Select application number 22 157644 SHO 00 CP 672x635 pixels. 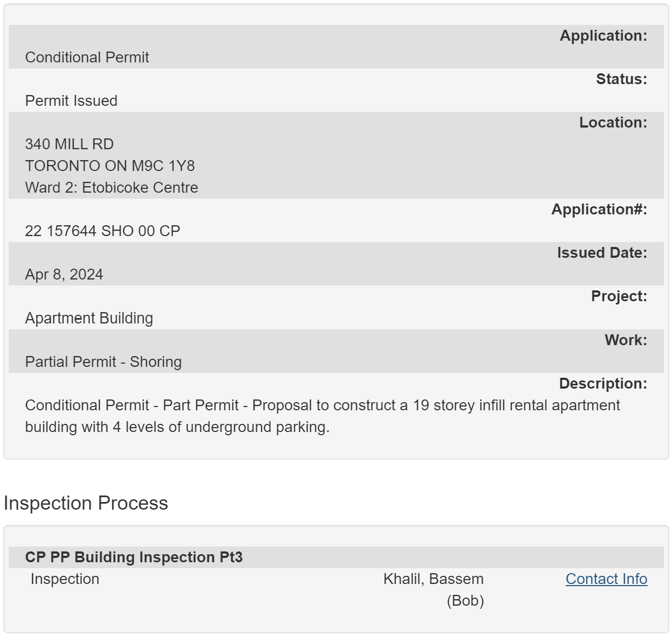(x=103, y=231)
